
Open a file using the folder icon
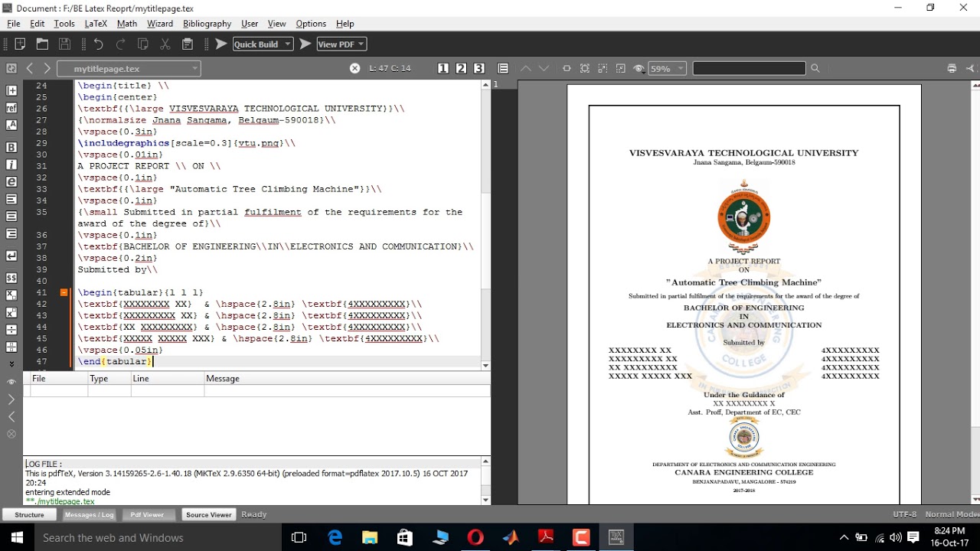[42, 44]
